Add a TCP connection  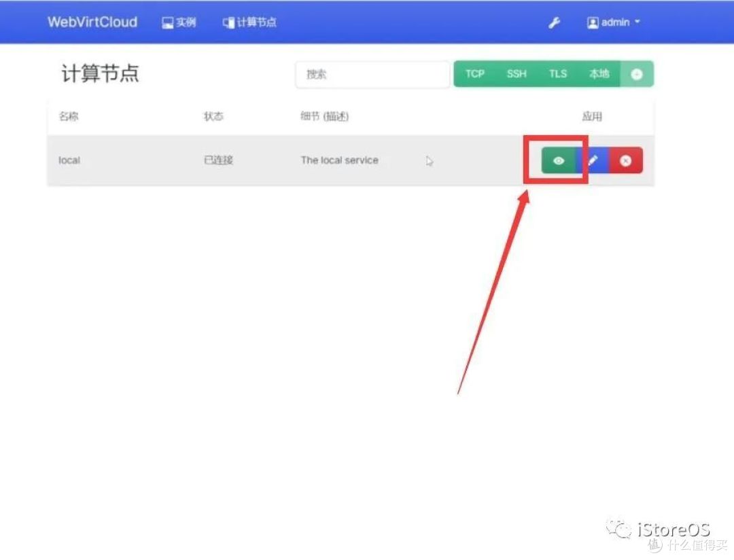tap(474, 74)
